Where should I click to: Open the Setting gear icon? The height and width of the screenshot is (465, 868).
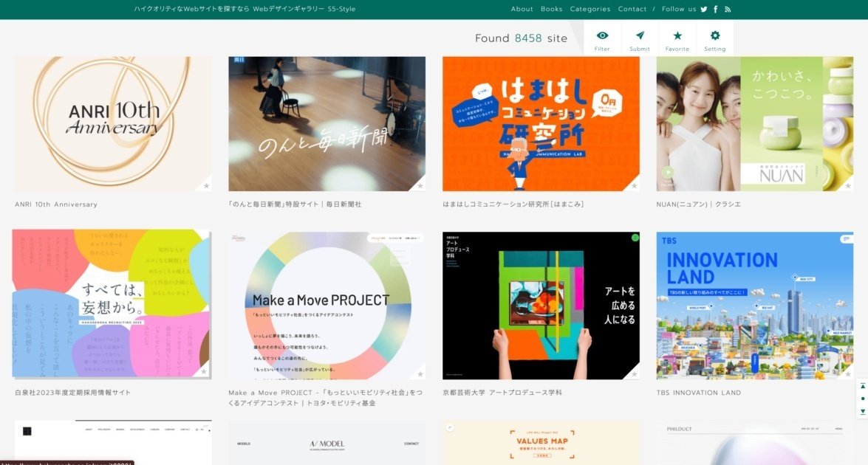(714, 36)
